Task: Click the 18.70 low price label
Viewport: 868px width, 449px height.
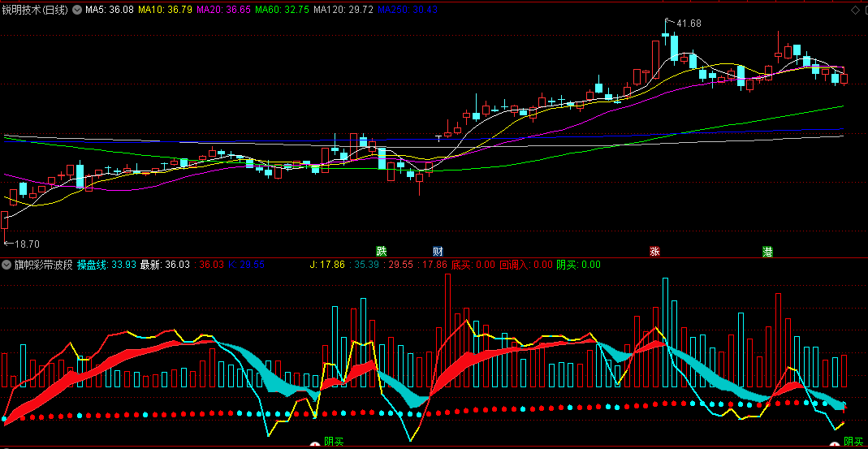Action: tap(27, 244)
